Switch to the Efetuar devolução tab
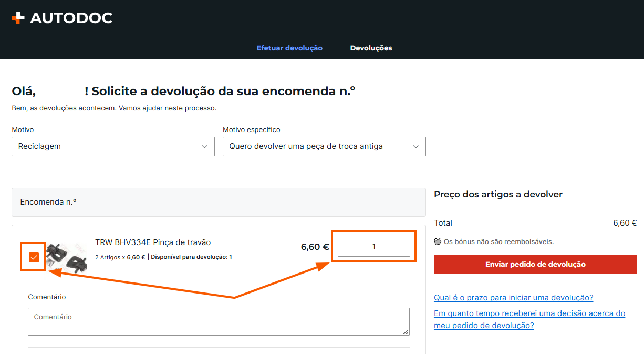Screen dimensions: 644x354 click(x=289, y=48)
